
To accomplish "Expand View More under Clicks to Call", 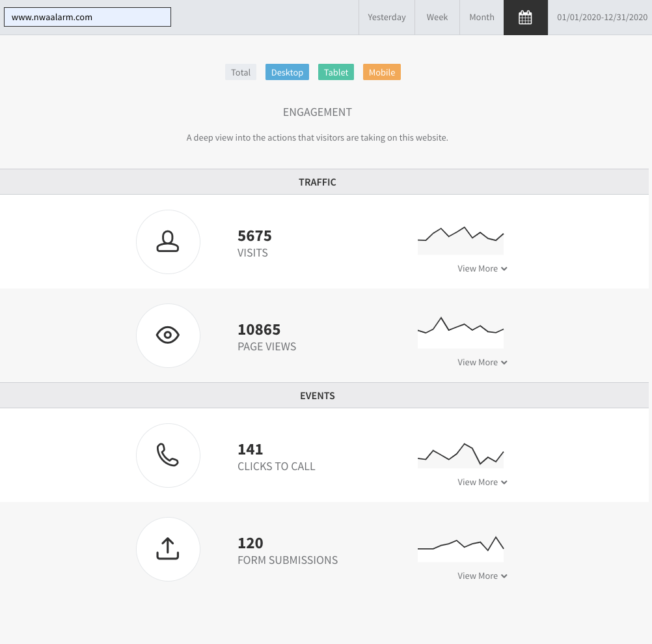I will (482, 482).
